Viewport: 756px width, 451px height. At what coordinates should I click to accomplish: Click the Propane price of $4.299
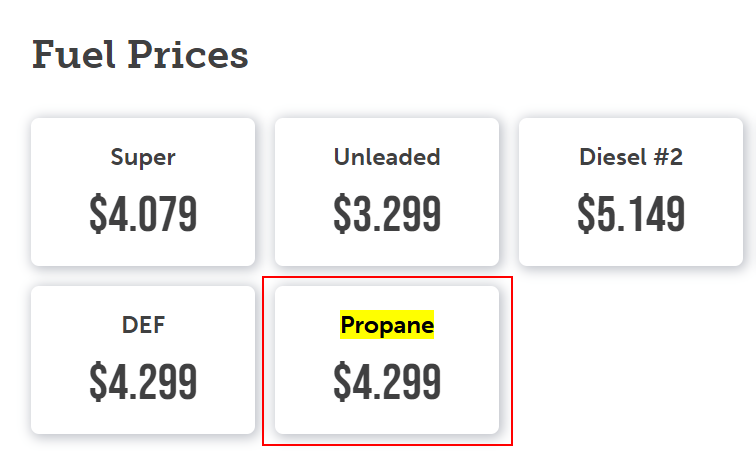pos(387,382)
